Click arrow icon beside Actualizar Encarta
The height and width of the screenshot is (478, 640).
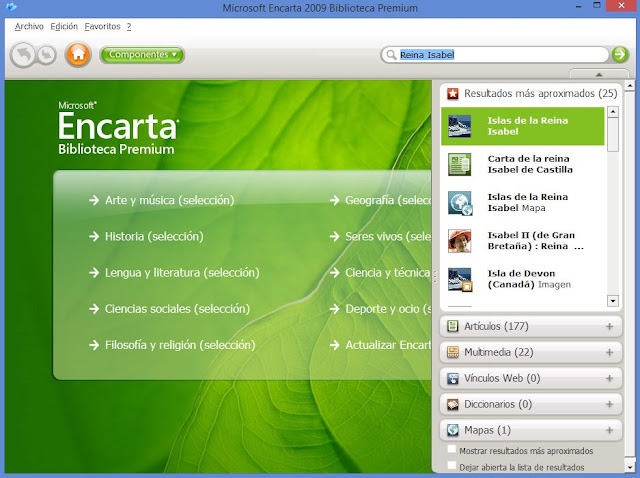(x=334, y=345)
